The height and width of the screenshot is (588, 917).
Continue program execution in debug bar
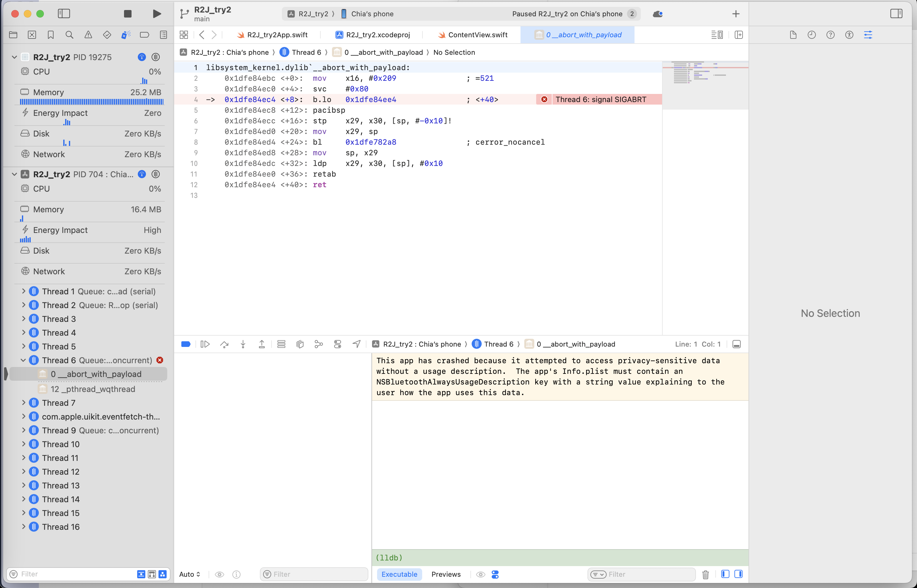pyautogui.click(x=205, y=344)
